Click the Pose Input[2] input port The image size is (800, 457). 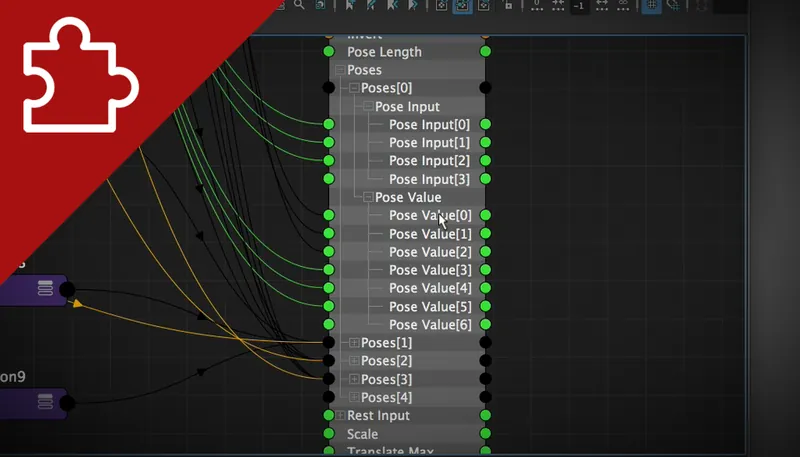click(329, 161)
